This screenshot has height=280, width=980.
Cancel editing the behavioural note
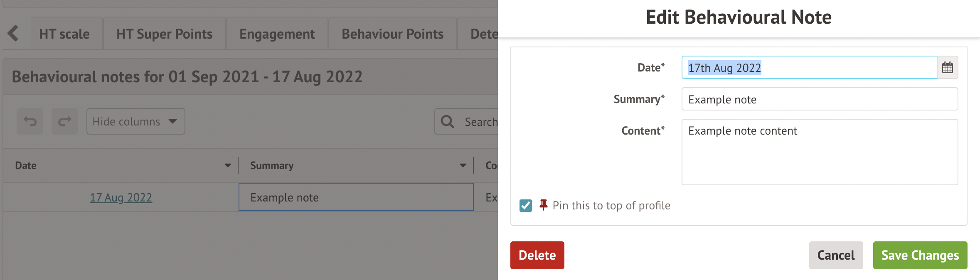tap(836, 255)
